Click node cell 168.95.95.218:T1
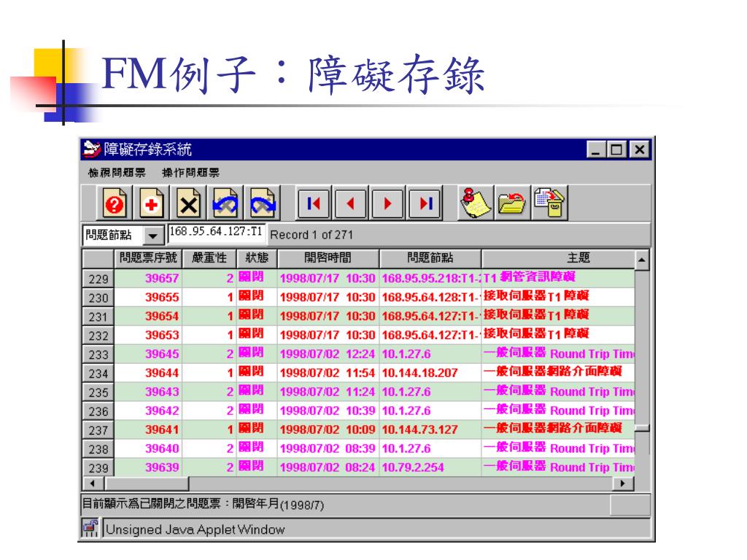Image resolution: width=747 pixels, height=560 pixels. tap(430, 279)
